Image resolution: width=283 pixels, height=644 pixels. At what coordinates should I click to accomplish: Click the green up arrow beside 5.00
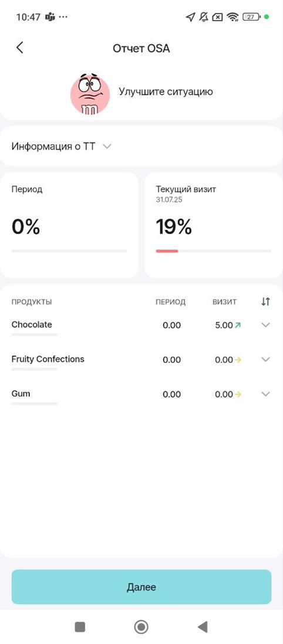click(x=238, y=326)
